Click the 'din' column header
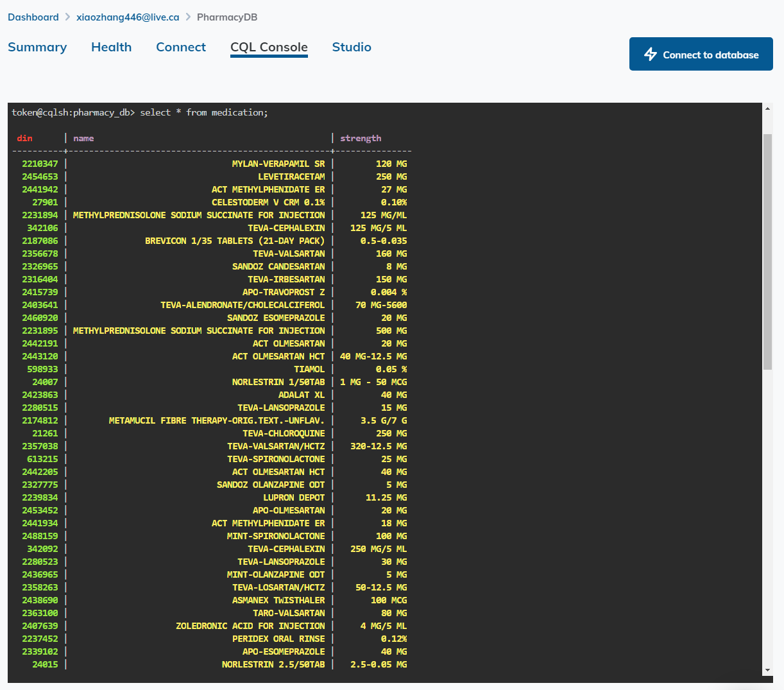The image size is (784, 690). pyautogui.click(x=24, y=138)
